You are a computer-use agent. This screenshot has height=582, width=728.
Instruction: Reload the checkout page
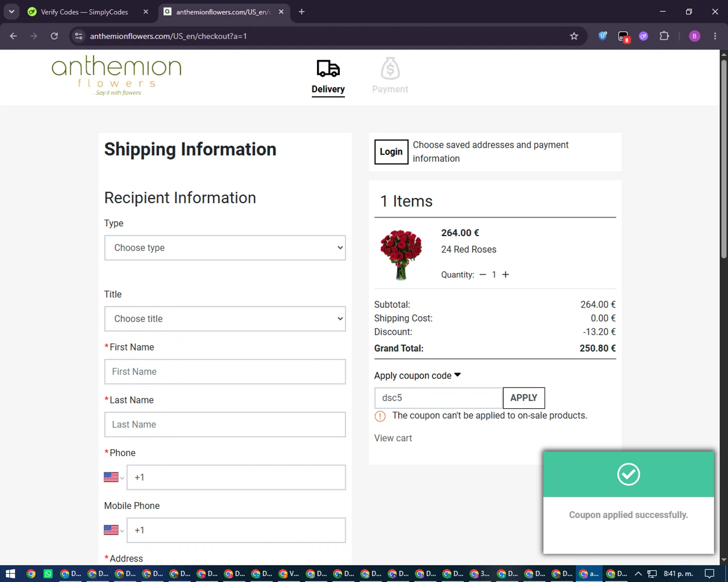click(54, 36)
